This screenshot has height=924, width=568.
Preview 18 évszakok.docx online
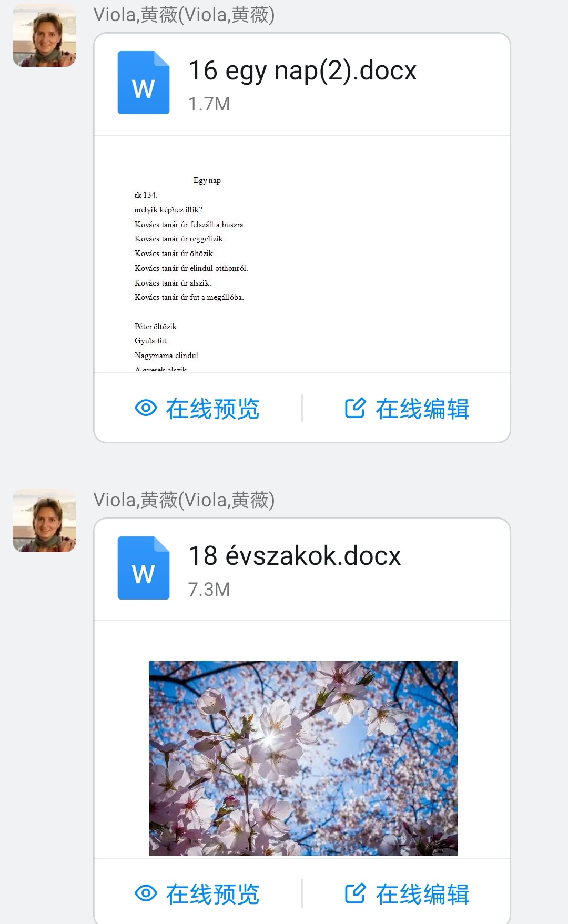pyautogui.click(x=197, y=894)
